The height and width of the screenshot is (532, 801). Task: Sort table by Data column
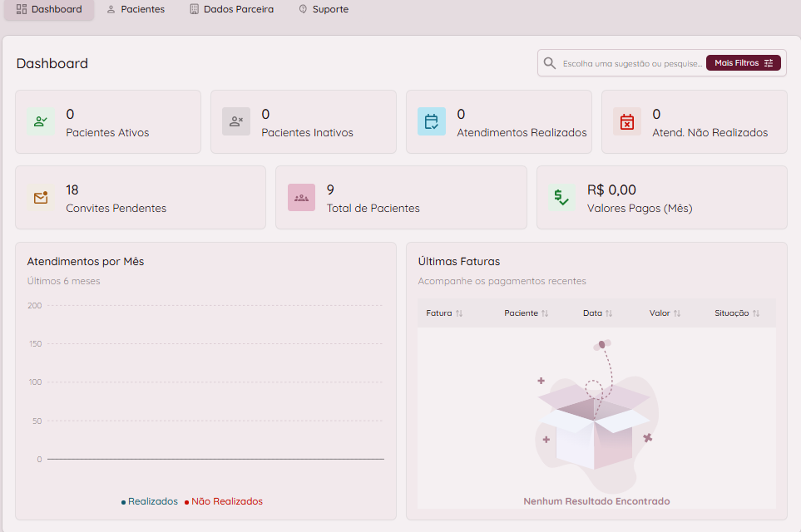(x=598, y=313)
